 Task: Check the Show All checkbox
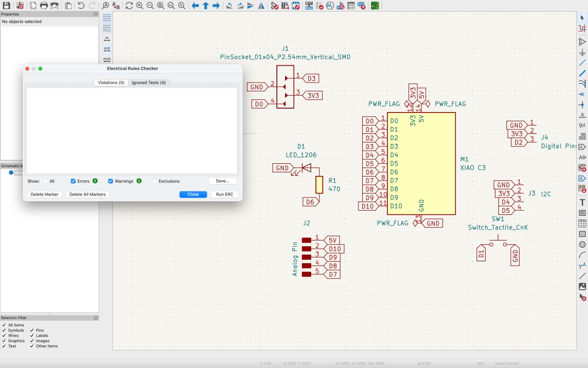click(x=45, y=181)
